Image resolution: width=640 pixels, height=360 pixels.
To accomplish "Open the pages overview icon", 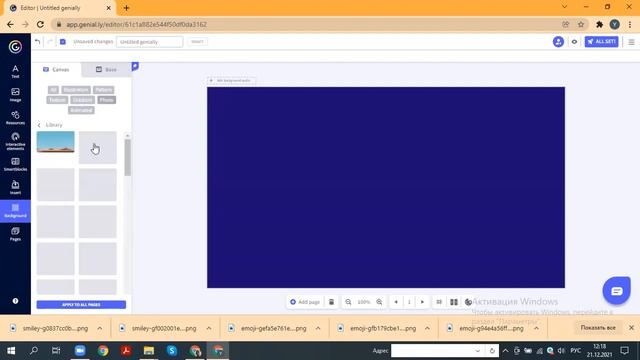I will (454, 302).
